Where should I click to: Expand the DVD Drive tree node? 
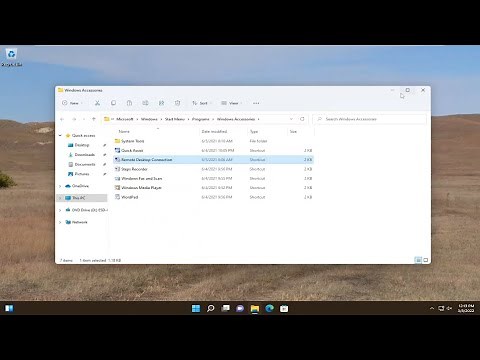(60, 210)
